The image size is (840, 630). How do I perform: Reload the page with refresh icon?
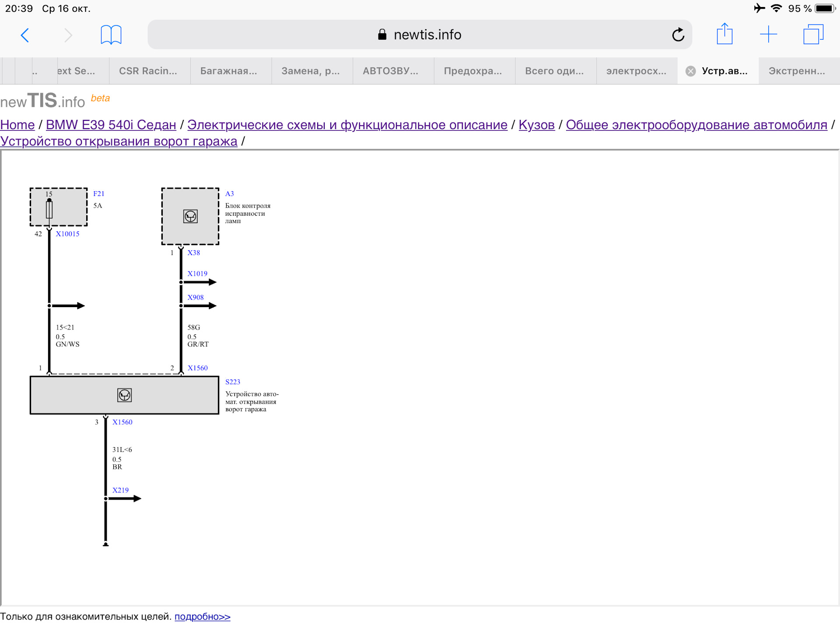point(678,35)
